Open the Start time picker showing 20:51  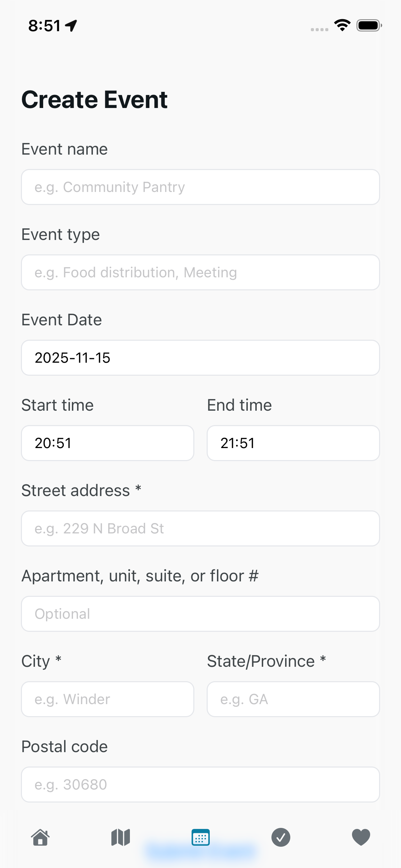coord(108,443)
